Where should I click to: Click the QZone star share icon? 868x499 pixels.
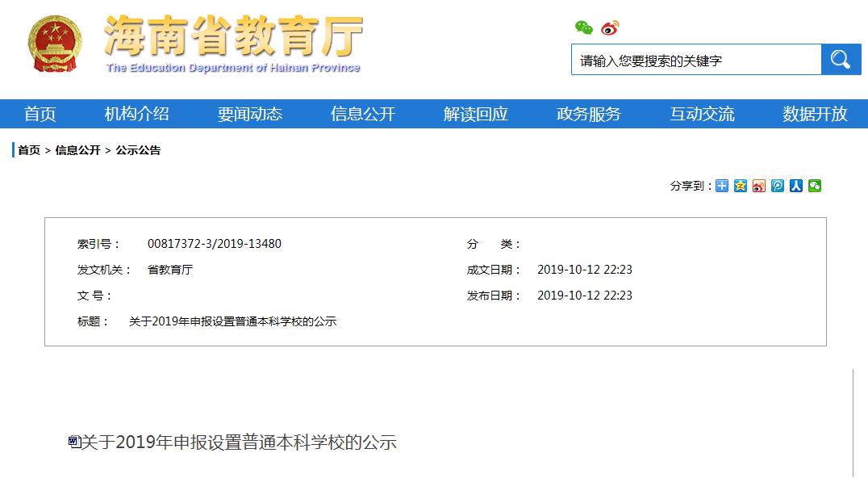[x=739, y=186]
